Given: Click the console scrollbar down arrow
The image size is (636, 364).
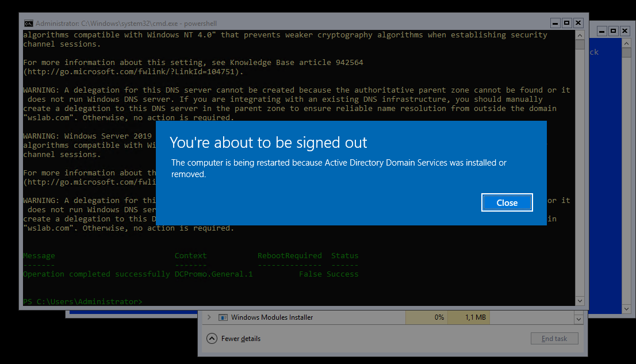Looking at the screenshot, I should click(580, 300).
